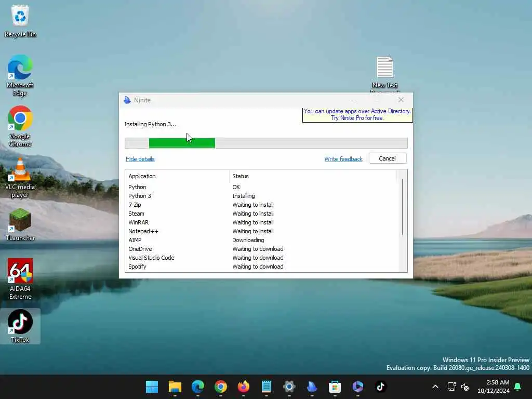Click the 'Installing Python 3...' status text
Viewport: 532px width, 399px height.
point(150,124)
